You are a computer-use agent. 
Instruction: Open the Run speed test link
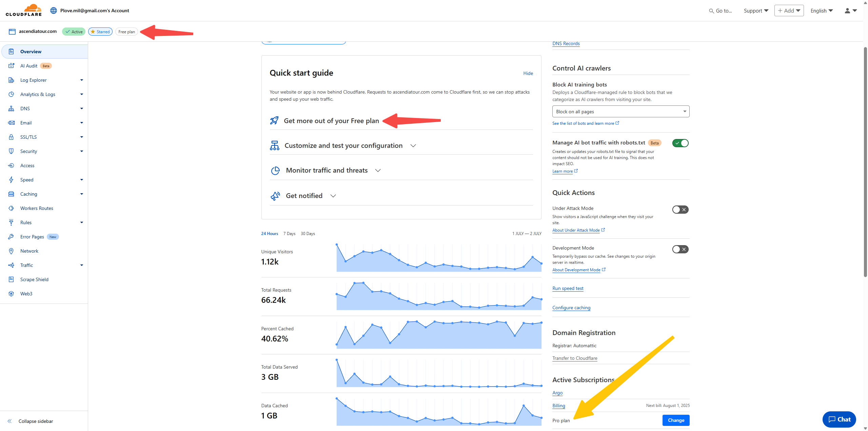tap(568, 288)
